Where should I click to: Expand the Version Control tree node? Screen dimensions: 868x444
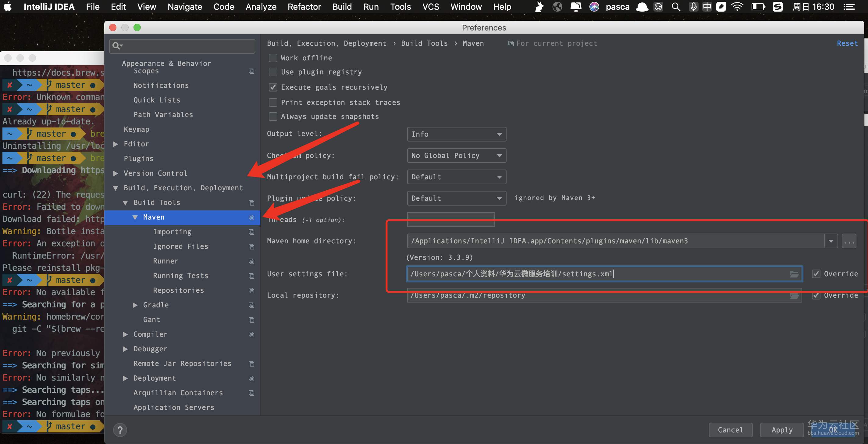coord(116,173)
